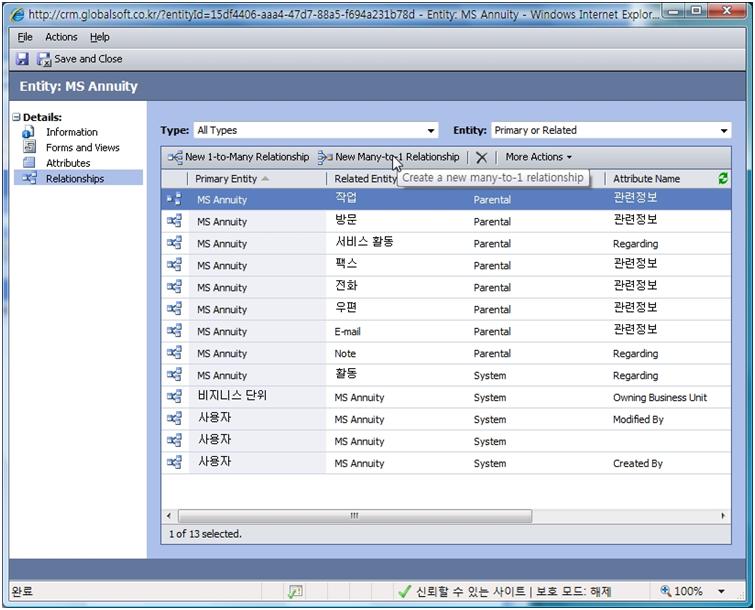Click the Save and Close button label
The width and height of the screenshot is (755, 610).
88,59
